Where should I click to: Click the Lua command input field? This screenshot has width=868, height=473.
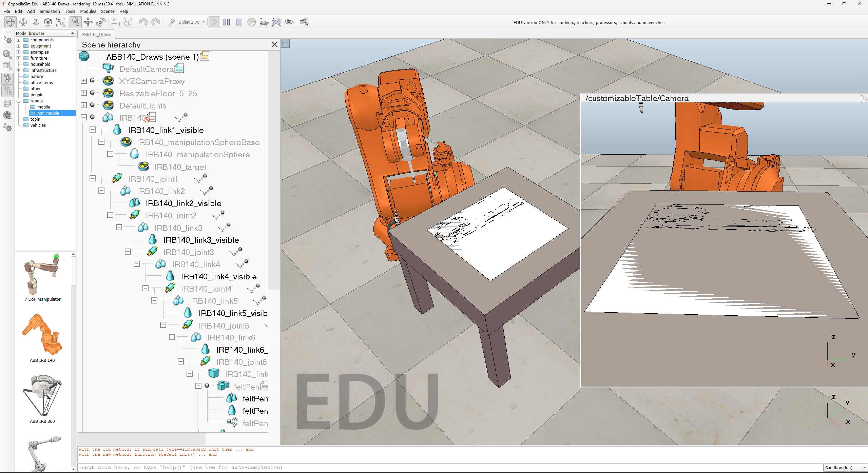(450, 468)
